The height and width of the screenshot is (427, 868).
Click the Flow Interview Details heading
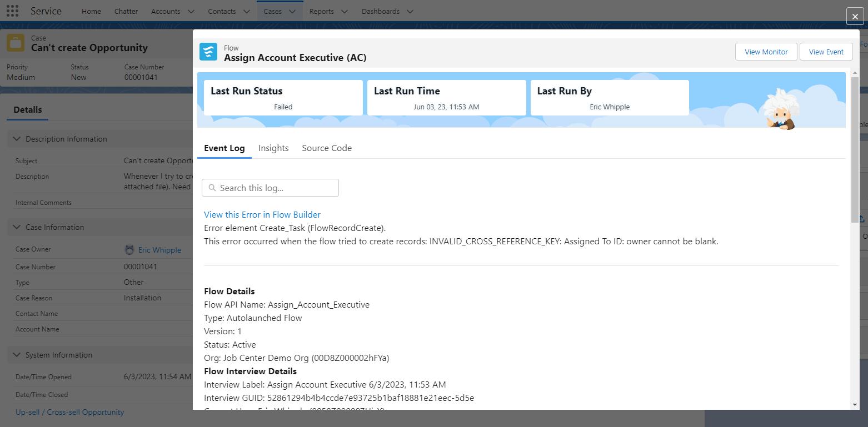[x=251, y=371]
